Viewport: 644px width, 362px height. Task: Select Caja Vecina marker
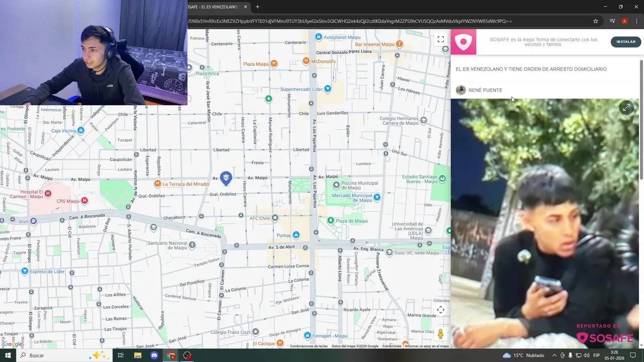coord(80,130)
